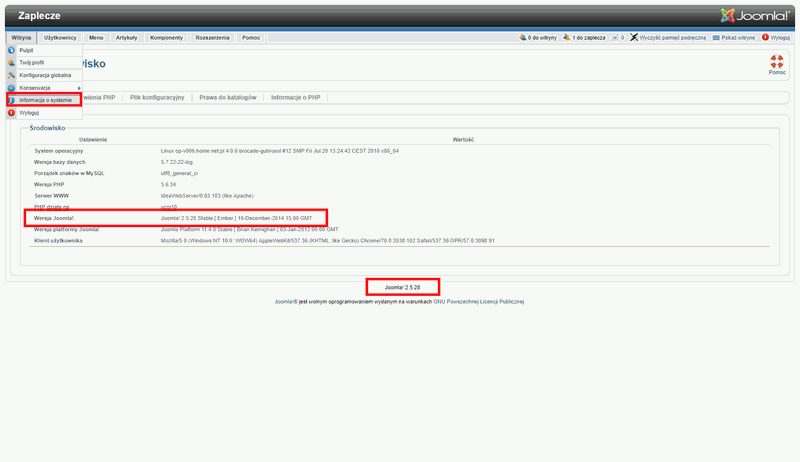Click the Twój profil user icon

point(11,63)
